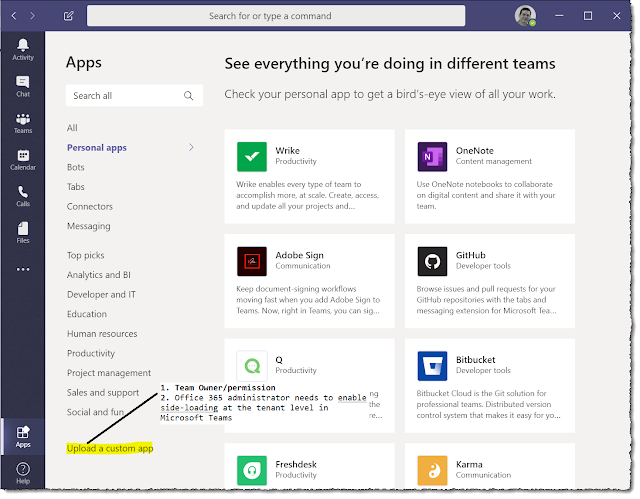Expand the Personal apps chevron
The image size is (640, 499).
[x=191, y=147]
